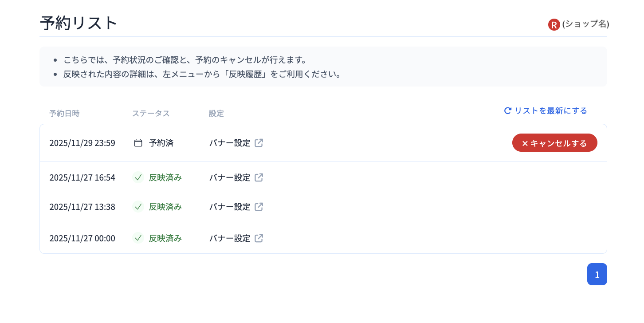Click the ステータス column header
This screenshot has width=644, height=323.
coord(151,113)
